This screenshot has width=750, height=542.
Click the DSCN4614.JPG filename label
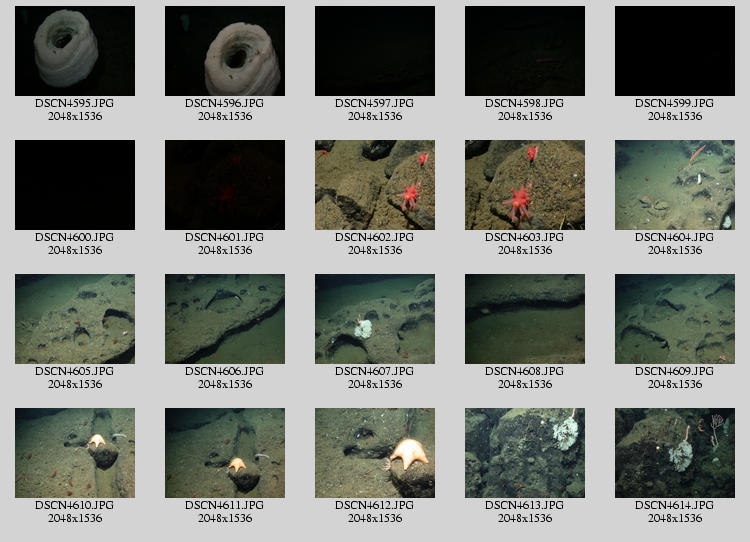(674, 505)
